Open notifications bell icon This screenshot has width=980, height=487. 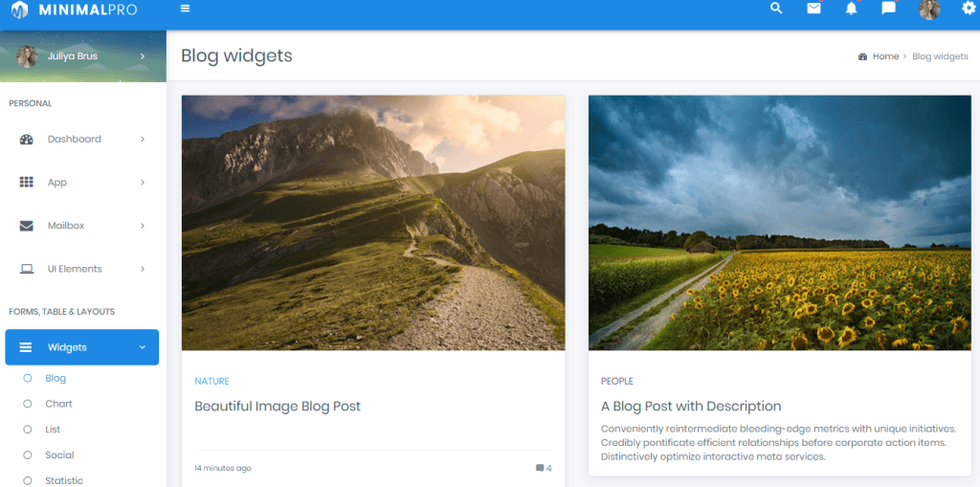(851, 9)
